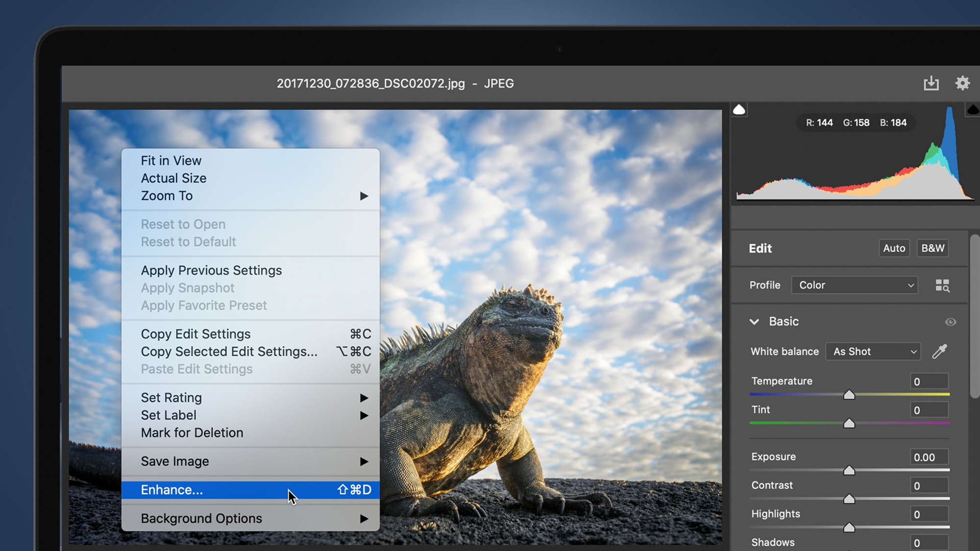
Task: Click the Settings gear icon in toolbar
Action: tap(962, 83)
